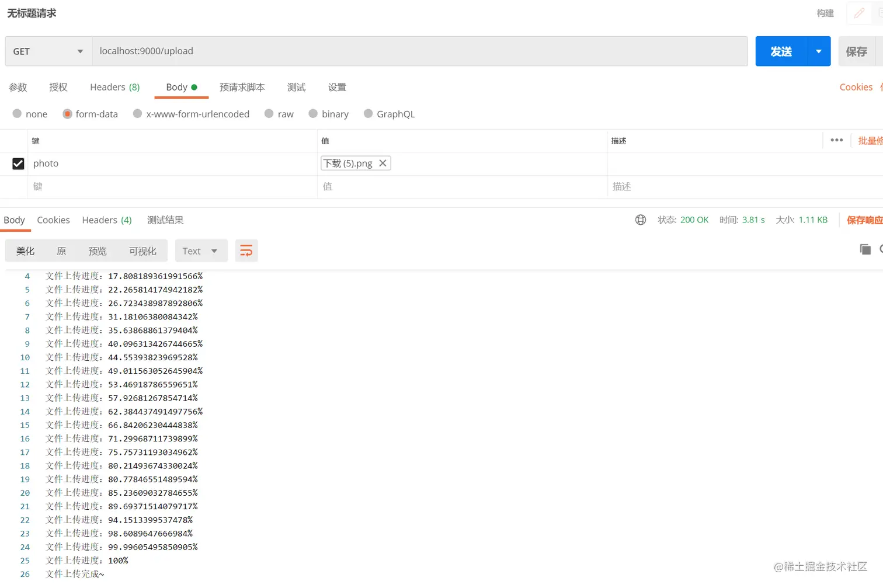
Task: Click the photo key cell
Action: click(x=172, y=163)
